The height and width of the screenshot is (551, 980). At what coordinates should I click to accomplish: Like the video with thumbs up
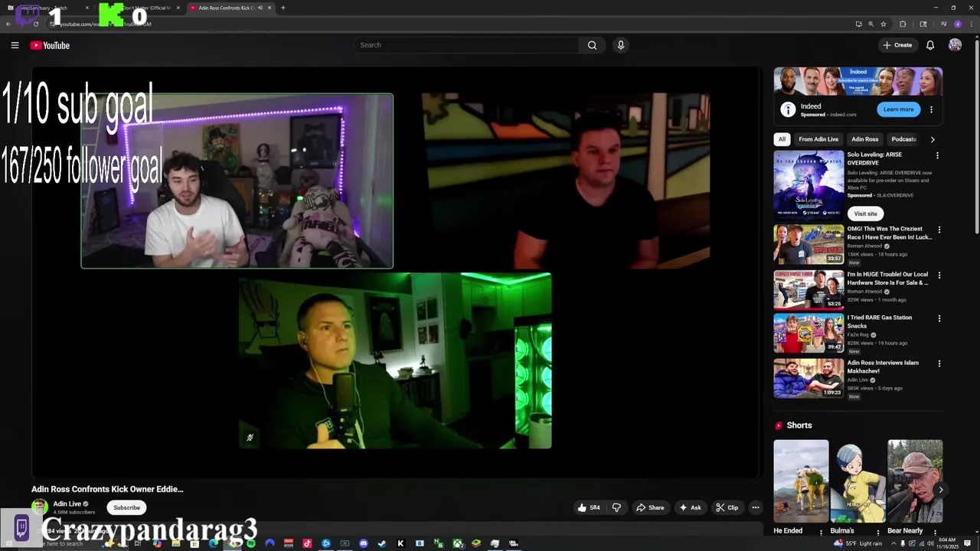pos(589,507)
